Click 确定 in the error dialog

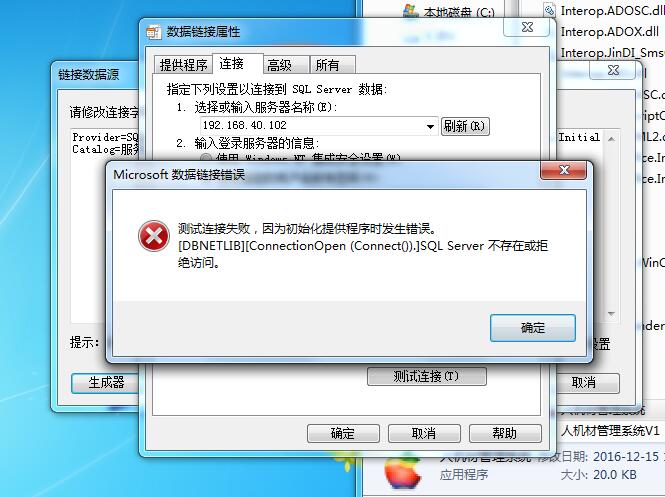point(533,328)
